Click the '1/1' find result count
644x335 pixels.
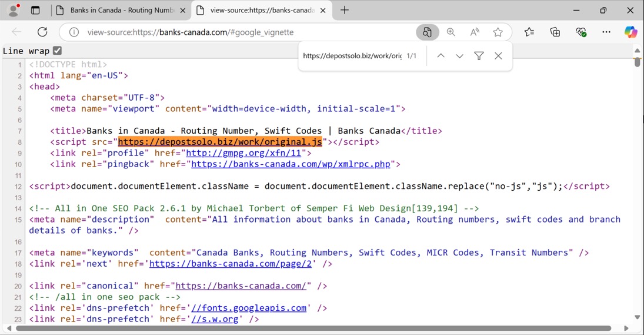click(x=411, y=56)
